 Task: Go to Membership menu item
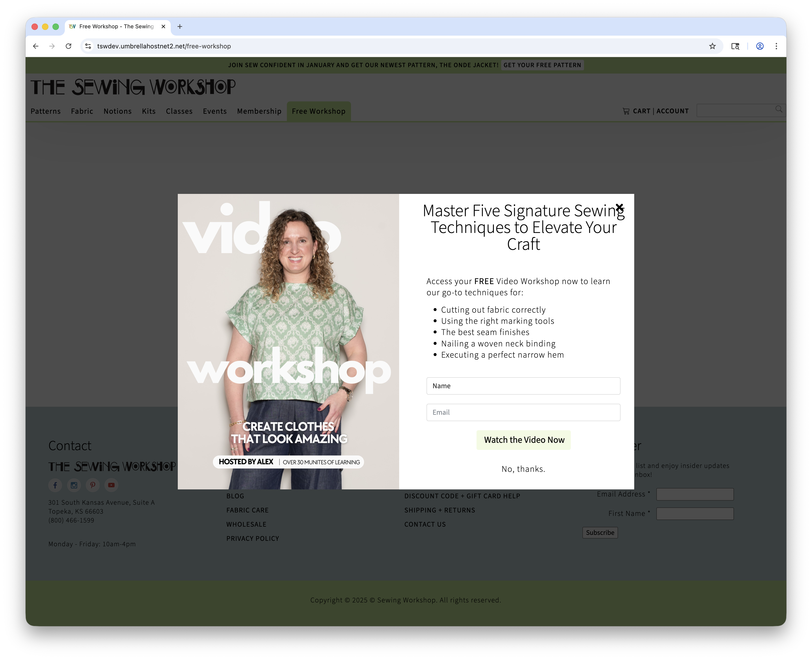click(259, 111)
